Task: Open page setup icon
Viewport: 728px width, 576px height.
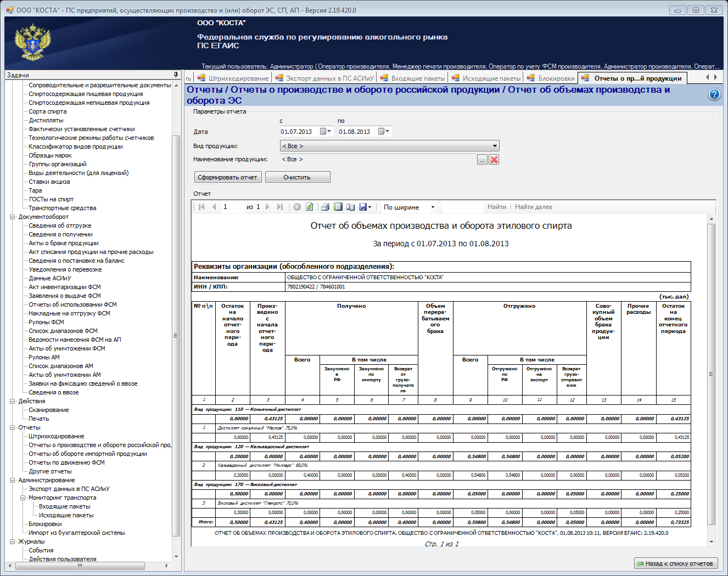Action: pos(350,207)
